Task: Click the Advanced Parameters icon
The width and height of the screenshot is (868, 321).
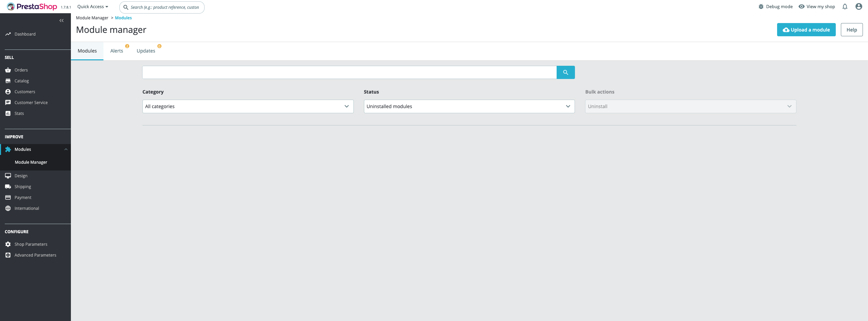Action: (x=8, y=255)
